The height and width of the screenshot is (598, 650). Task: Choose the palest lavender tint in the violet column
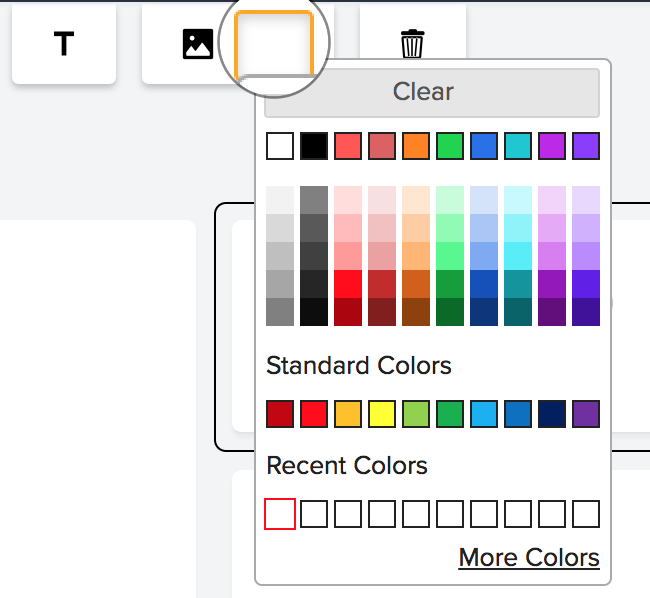tap(586, 200)
